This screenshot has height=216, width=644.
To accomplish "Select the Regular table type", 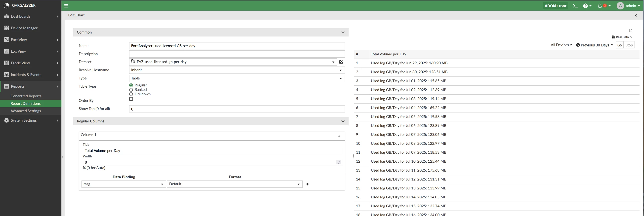I will (x=131, y=85).
